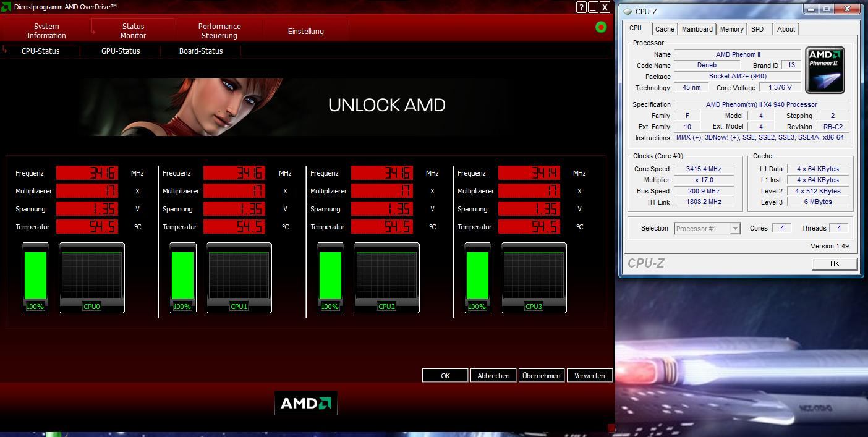Click the Multiplier value x 17.0

coord(704,180)
